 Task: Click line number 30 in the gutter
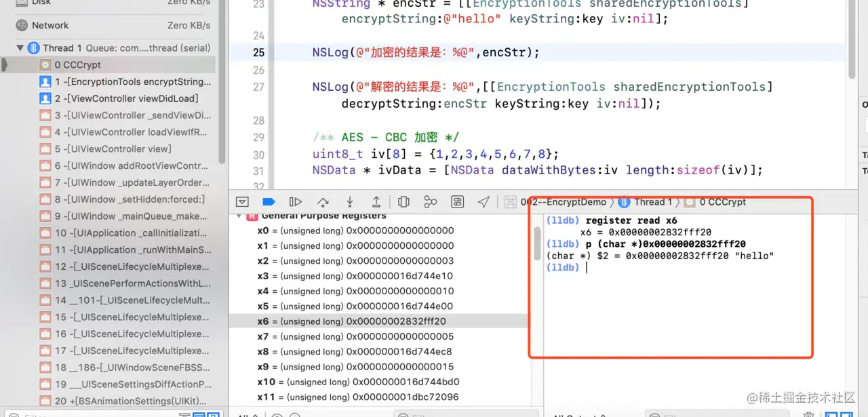pos(258,155)
